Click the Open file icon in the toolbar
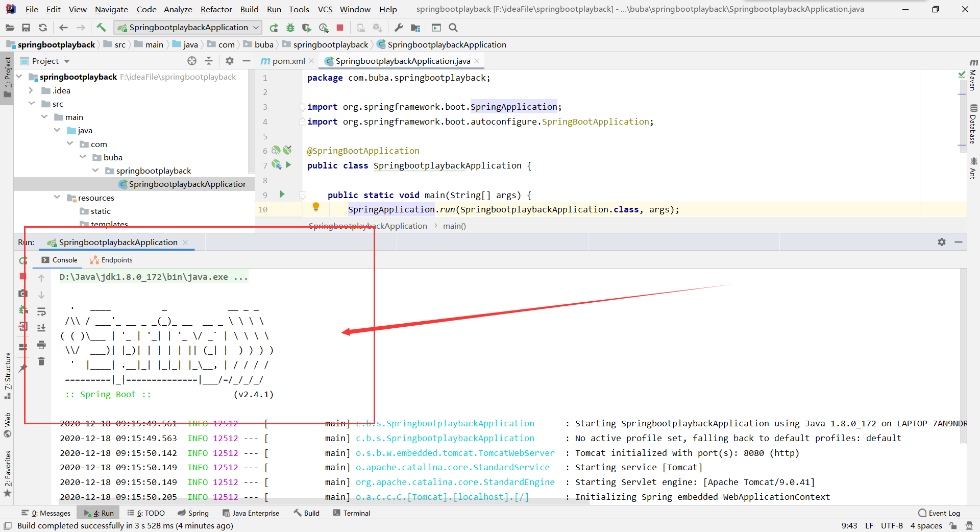Screen dimensions: 980x532 pyautogui.click(x=10, y=28)
